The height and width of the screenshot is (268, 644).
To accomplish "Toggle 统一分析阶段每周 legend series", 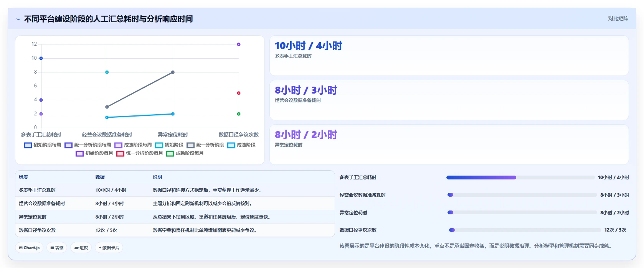I will pyautogui.click(x=88, y=145).
